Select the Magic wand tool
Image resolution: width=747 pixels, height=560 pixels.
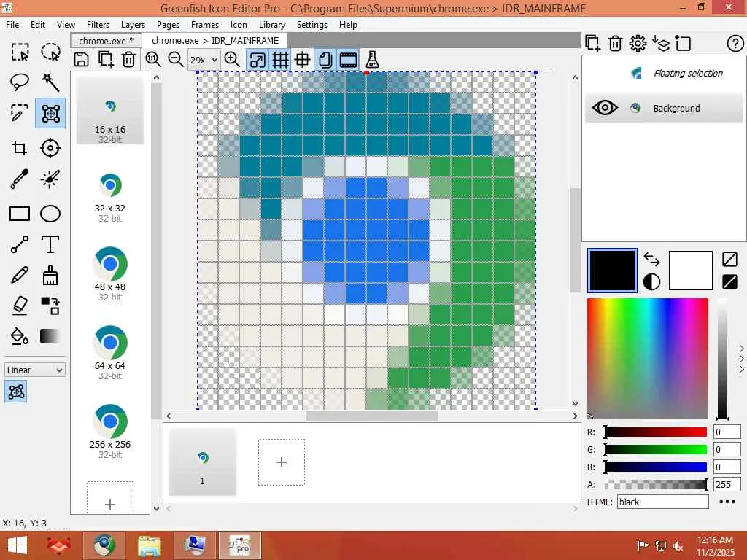[50, 82]
